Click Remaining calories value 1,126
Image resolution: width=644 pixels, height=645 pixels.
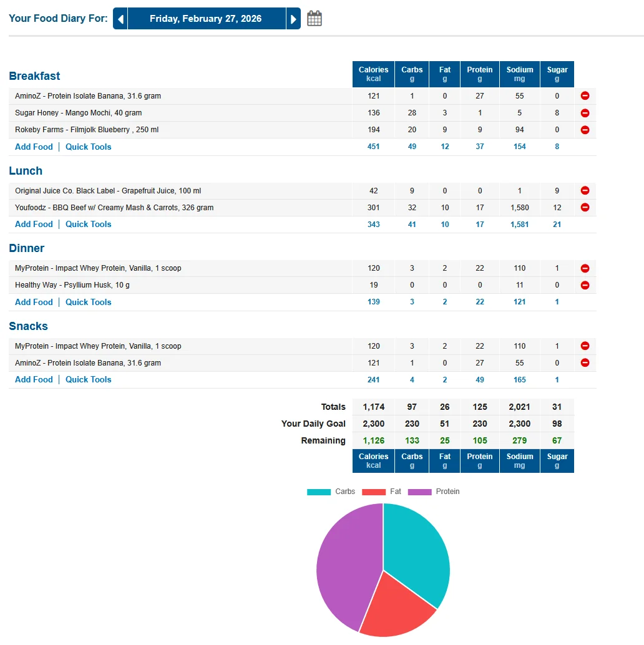pos(373,440)
